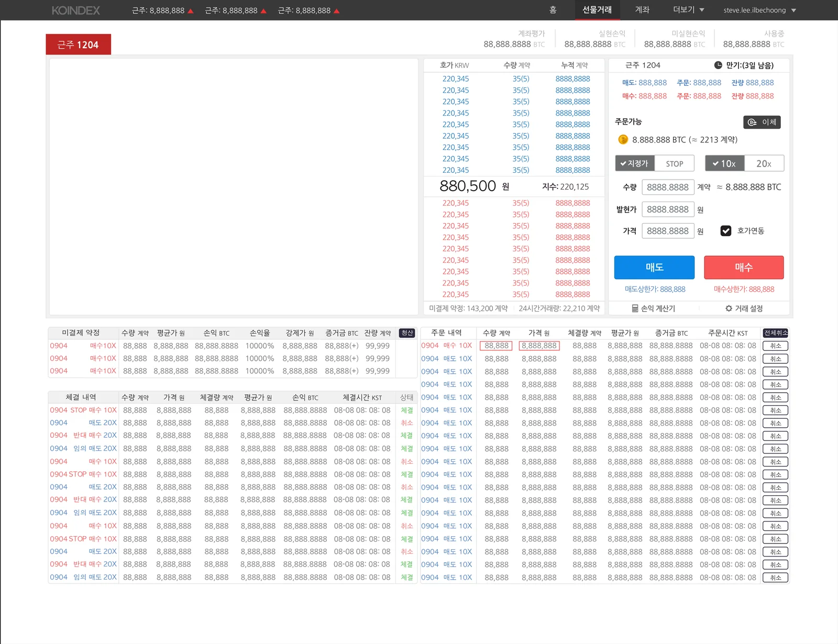Select the STOP order type
This screenshot has height=644, width=838.
(x=675, y=163)
